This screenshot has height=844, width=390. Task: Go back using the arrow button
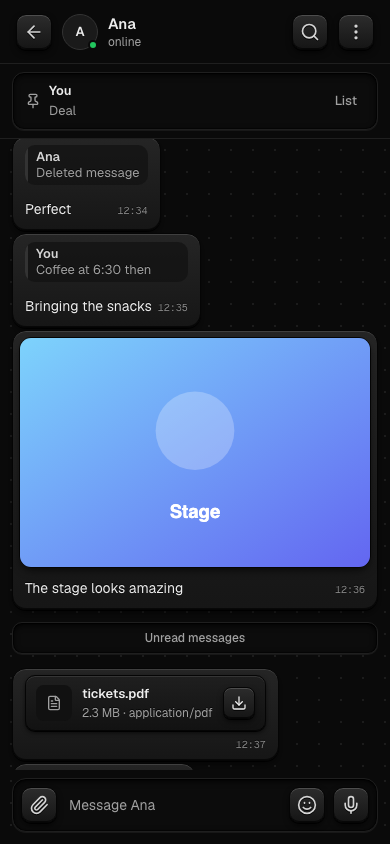pos(34,32)
